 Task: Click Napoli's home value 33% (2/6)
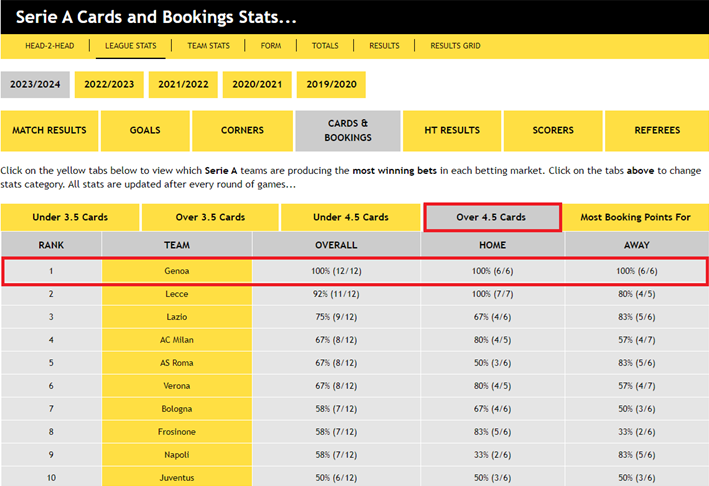(x=492, y=455)
